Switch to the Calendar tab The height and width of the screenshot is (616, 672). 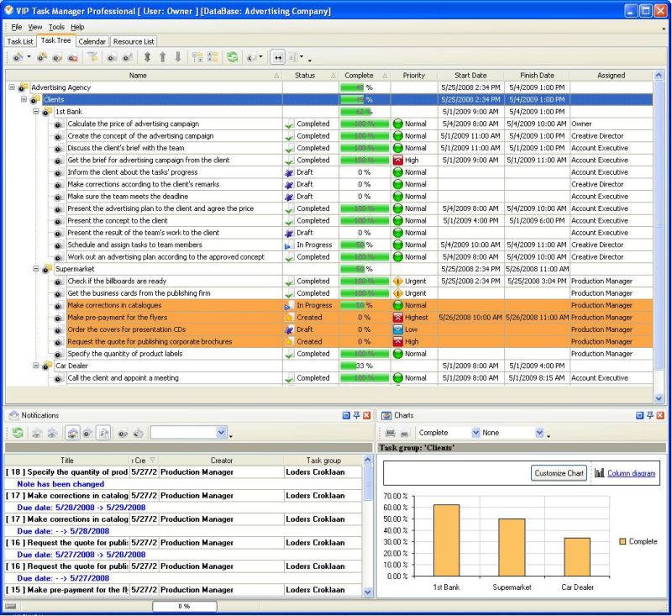click(x=92, y=41)
